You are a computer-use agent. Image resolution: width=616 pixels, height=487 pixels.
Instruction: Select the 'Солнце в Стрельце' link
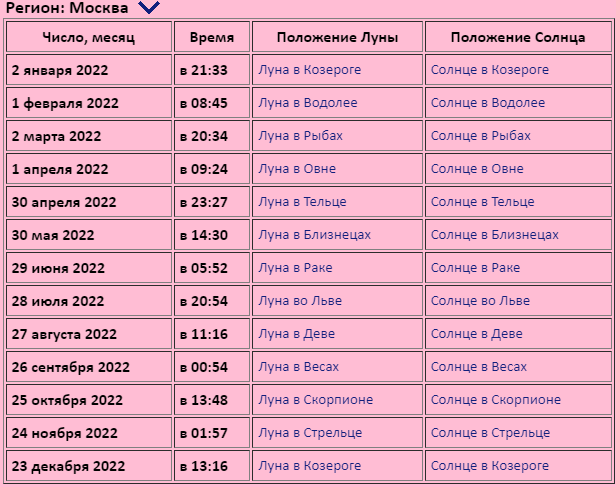point(490,433)
